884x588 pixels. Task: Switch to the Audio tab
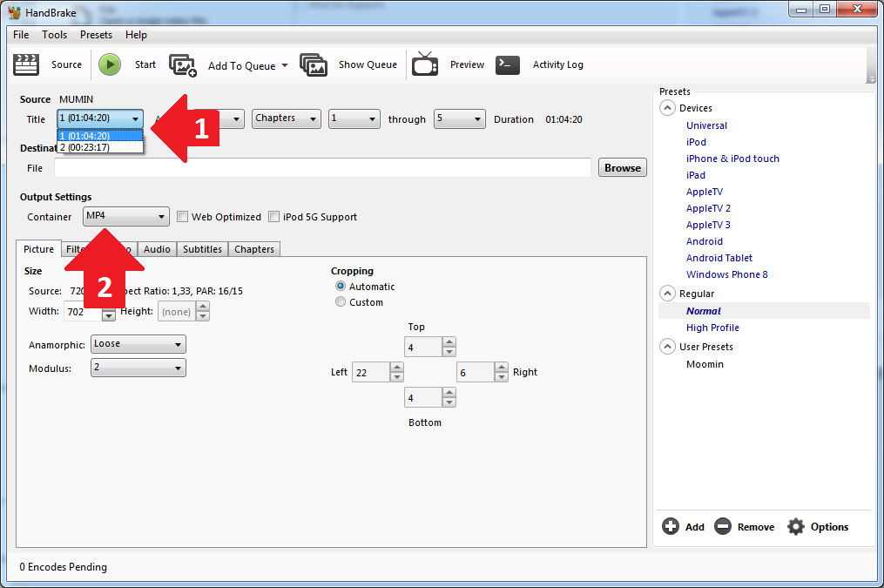coord(157,249)
